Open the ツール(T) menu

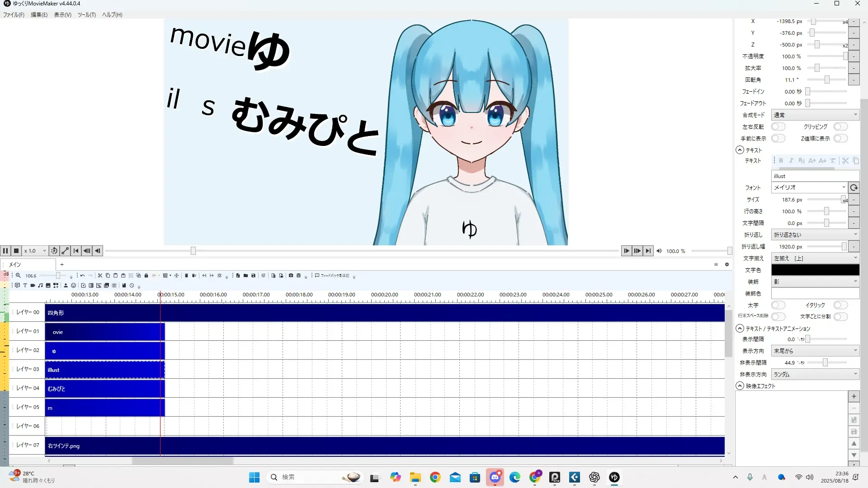pos(86,15)
